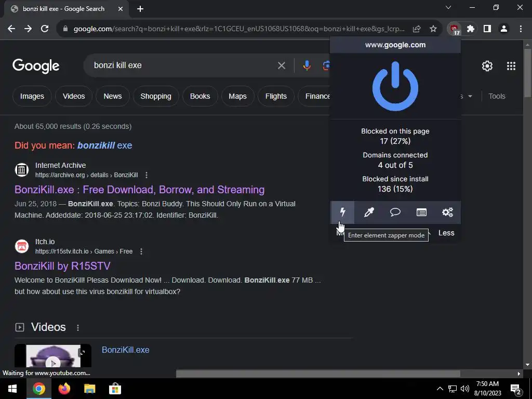Bookmark this page star icon
The height and width of the screenshot is (399, 532).
click(x=433, y=29)
